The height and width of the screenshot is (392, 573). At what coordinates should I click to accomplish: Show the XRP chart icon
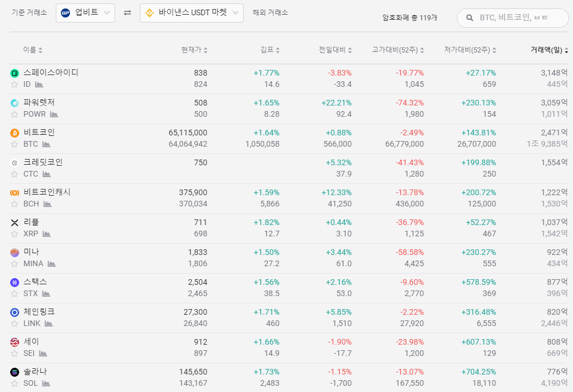click(46, 234)
